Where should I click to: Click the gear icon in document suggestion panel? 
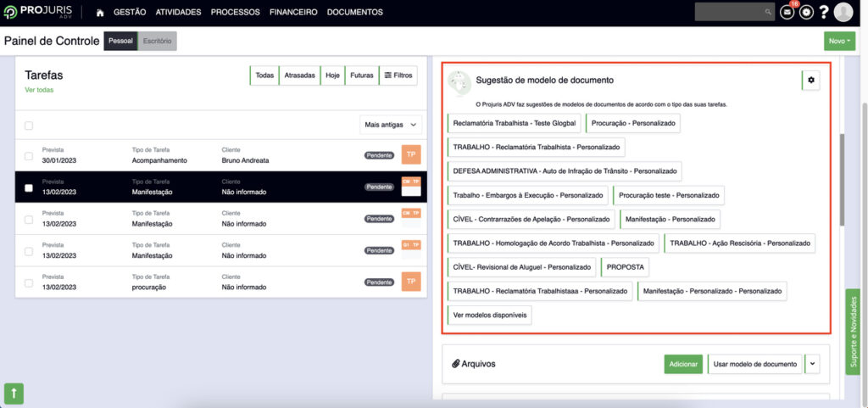811,80
